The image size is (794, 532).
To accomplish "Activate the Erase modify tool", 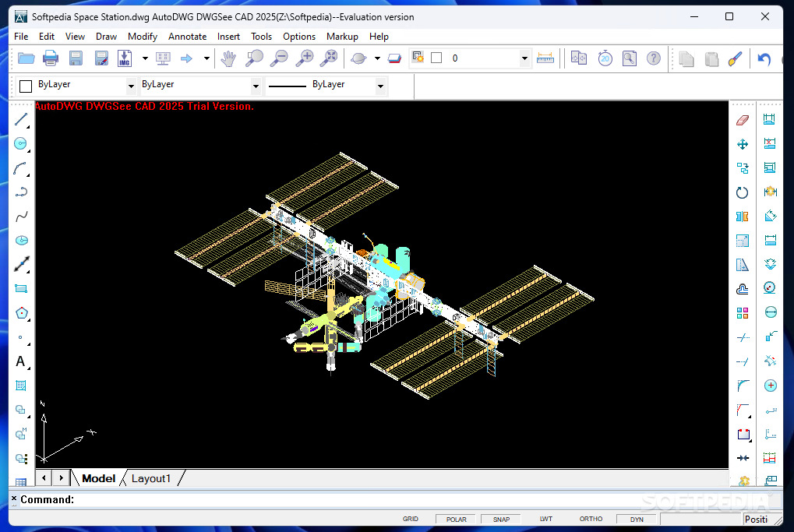I will tap(742, 120).
